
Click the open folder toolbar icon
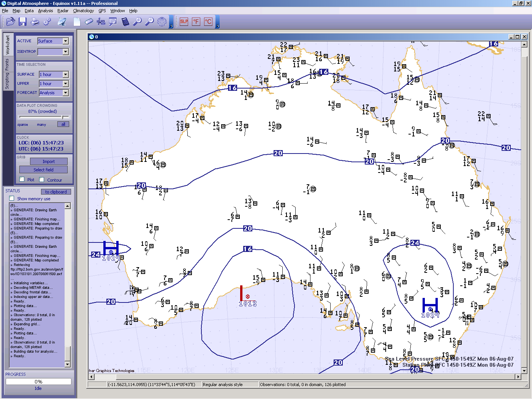(x=10, y=22)
